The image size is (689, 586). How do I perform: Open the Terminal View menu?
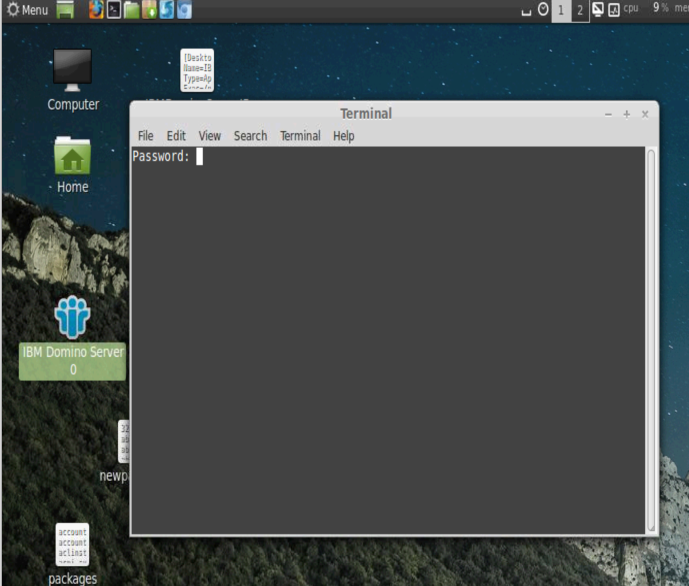tap(210, 136)
